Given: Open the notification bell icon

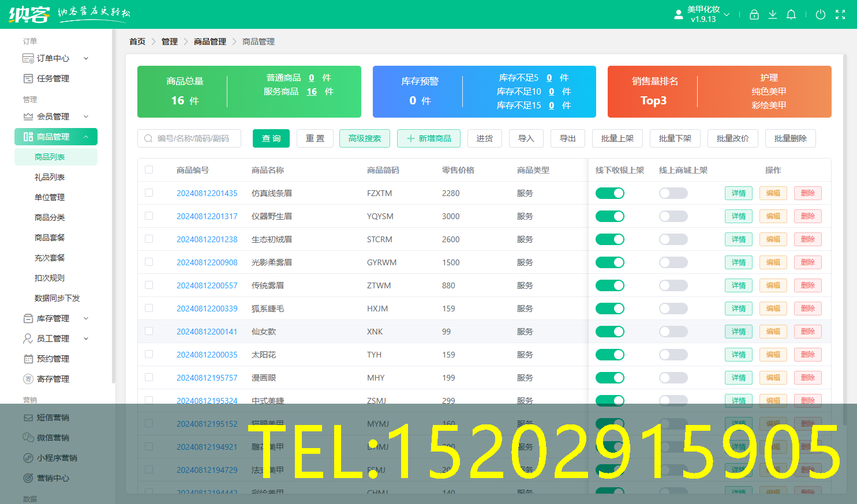Looking at the screenshot, I should 791,14.
